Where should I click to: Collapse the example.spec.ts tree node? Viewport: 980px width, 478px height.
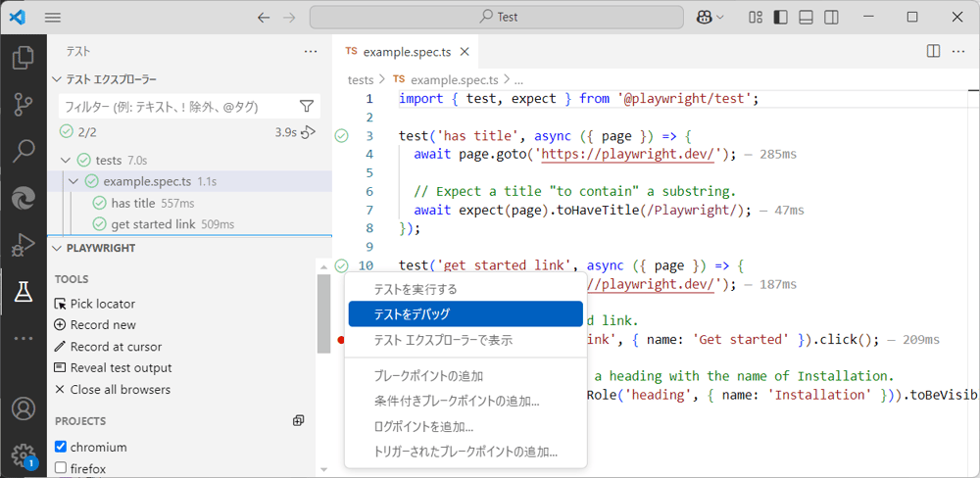click(x=73, y=181)
